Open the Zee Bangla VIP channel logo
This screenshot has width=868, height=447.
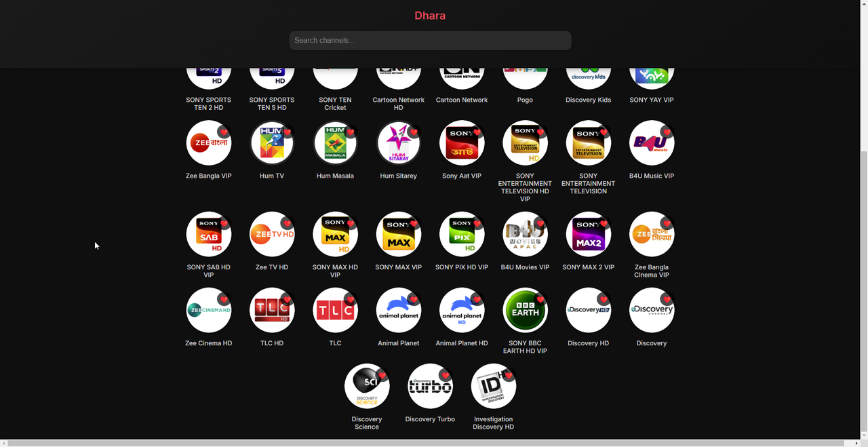pos(209,143)
